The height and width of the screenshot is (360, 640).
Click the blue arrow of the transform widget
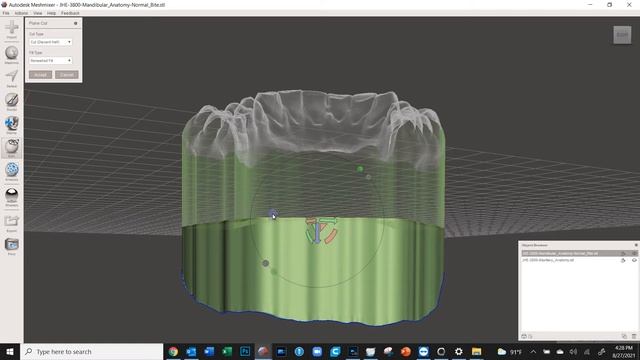click(x=317, y=233)
